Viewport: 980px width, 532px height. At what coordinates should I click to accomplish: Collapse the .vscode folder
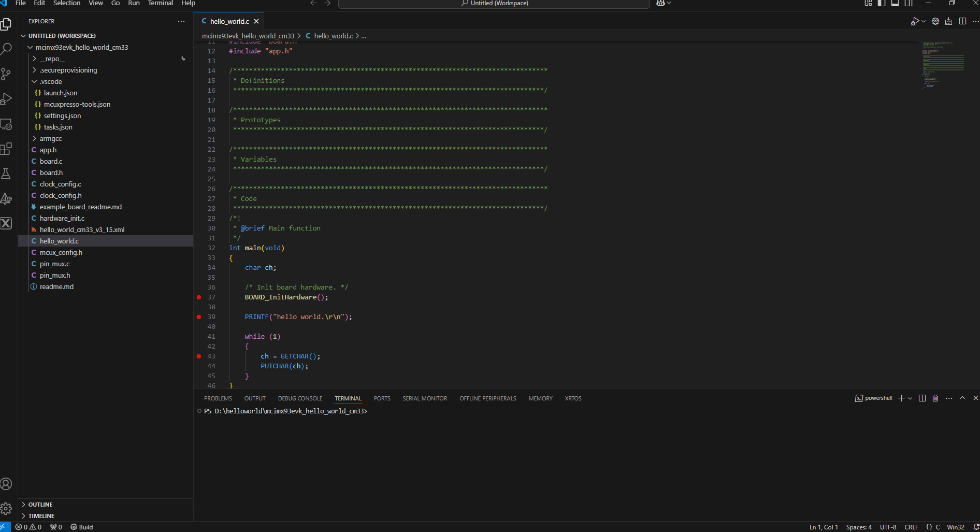click(x=50, y=82)
